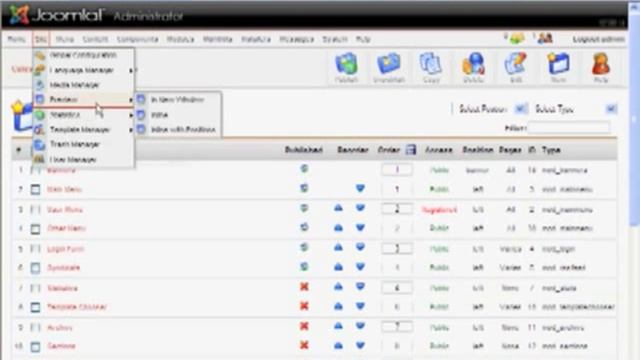Move User Menu module up
Viewport: 640px width, 360px height.
(x=338, y=208)
